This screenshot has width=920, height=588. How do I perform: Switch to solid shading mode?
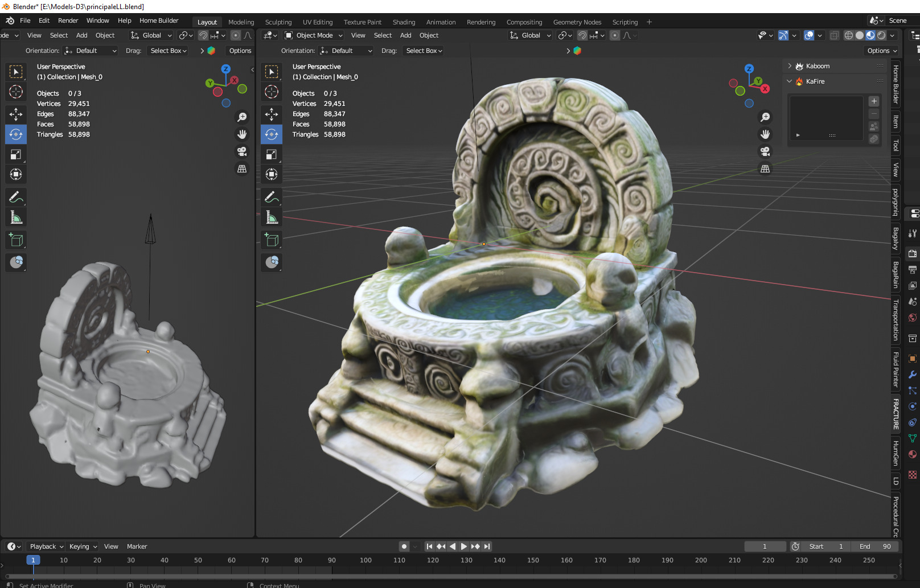click(x=860, y=35)
